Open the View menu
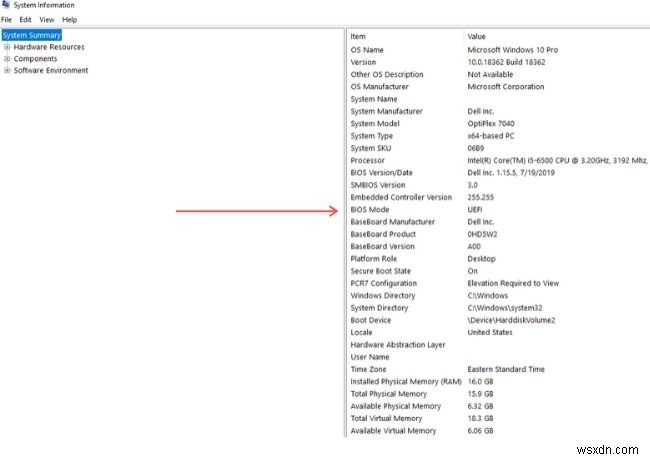650x460 pixels. pos(46,19)
